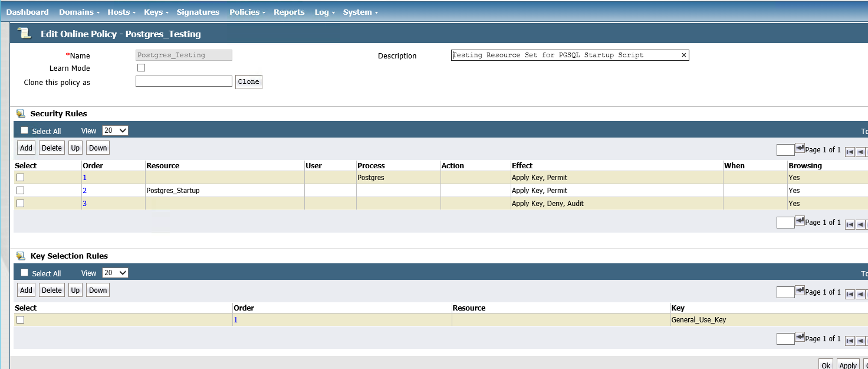Clear the Description field with the X
Screen dimensions: 868x369
pos(683,55)
